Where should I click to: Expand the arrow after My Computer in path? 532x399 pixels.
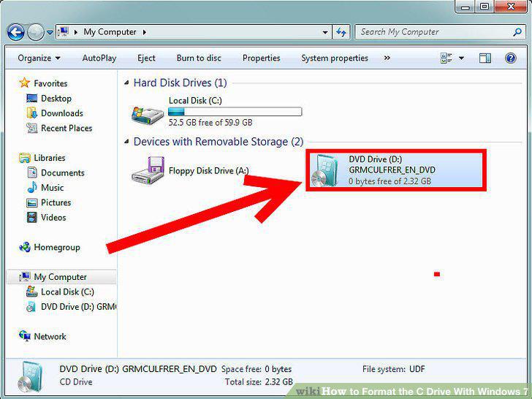click(x=145, y=32)
